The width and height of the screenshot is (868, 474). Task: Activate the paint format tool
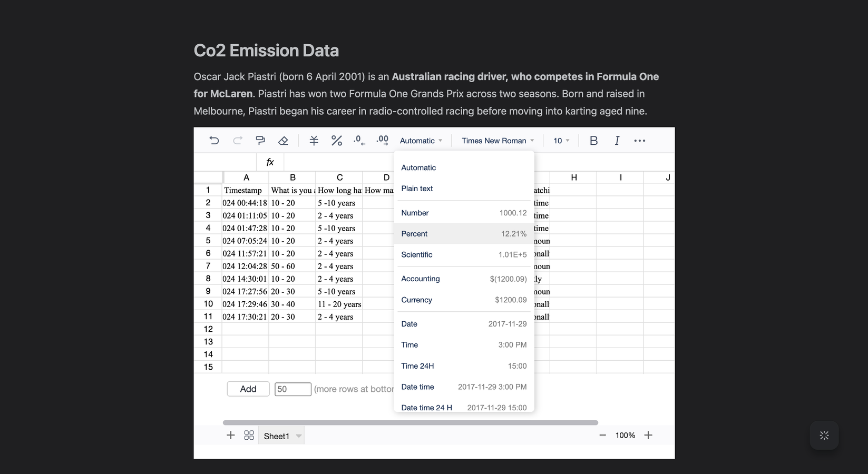click(260, 141)
